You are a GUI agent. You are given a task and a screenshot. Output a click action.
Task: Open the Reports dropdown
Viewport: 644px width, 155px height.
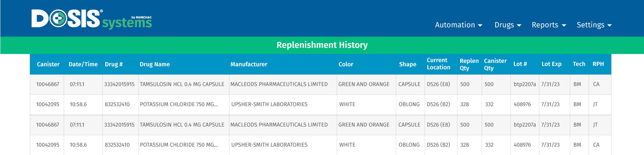tap(549, 25)
